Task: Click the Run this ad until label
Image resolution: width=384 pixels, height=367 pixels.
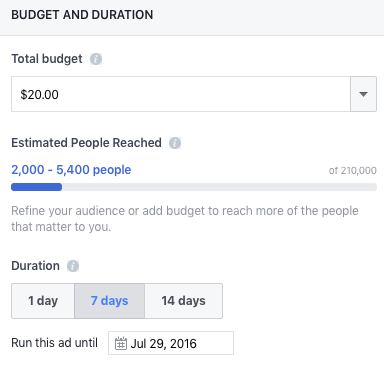Action: (x=54, y=343)
